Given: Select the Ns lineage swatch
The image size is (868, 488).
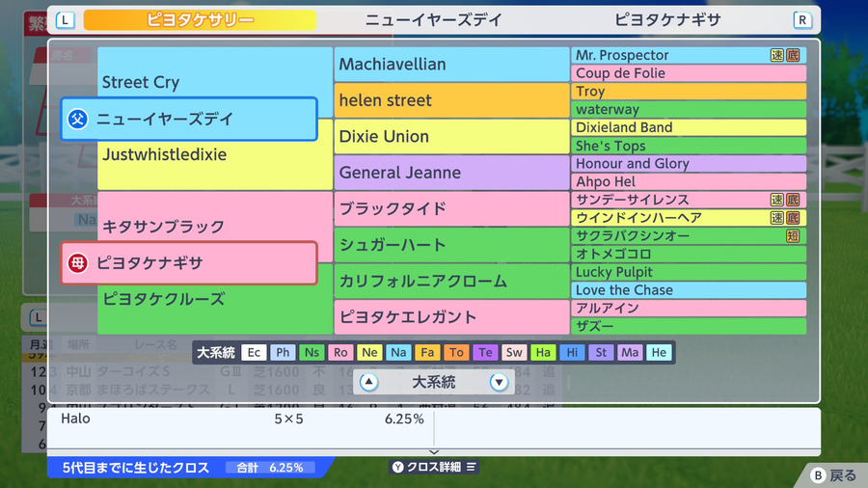Looking at the screenshot, I should point(312,352).
